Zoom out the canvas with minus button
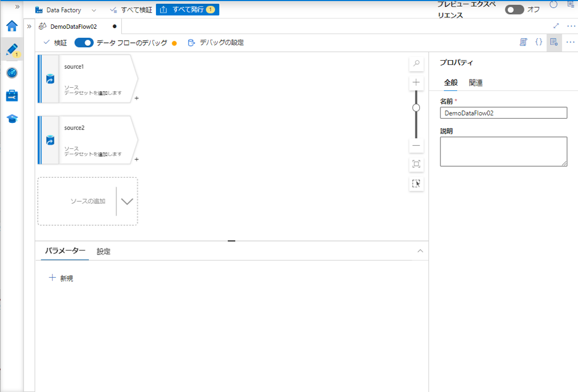Screen dimensions: 578x392 coord(416,146)
